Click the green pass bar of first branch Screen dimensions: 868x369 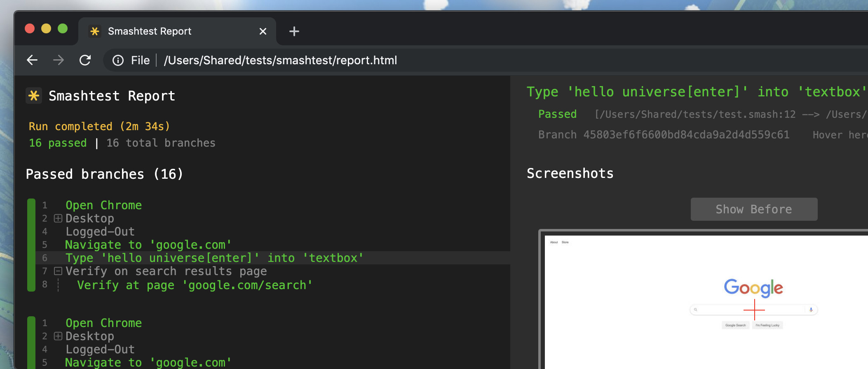click(x=31, y=245)
